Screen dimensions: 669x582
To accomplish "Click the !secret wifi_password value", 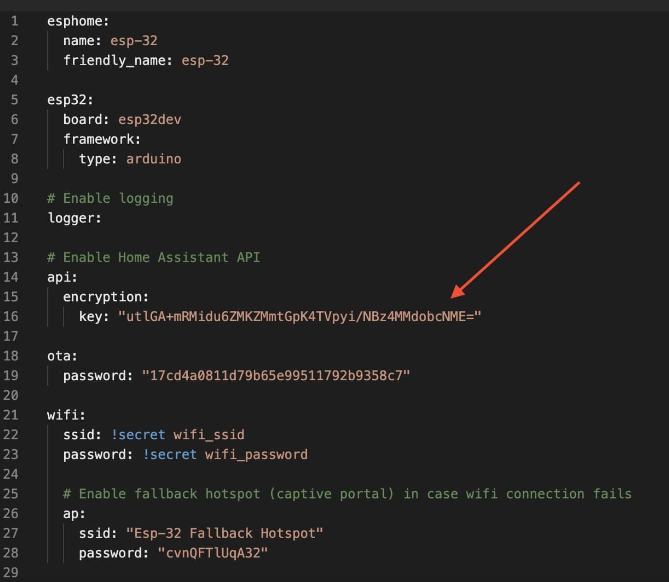I will [225, 454].
